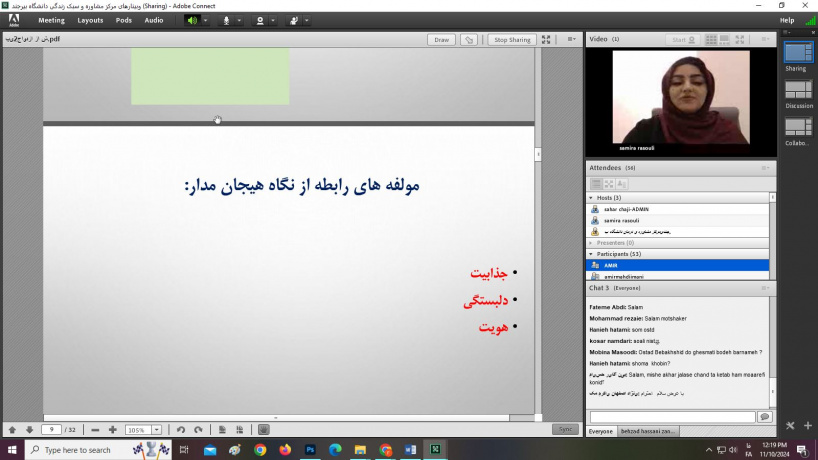This screenshot has width=818, height=460.
Task: Open Photoshop from the taskbar
Action: 310,450
